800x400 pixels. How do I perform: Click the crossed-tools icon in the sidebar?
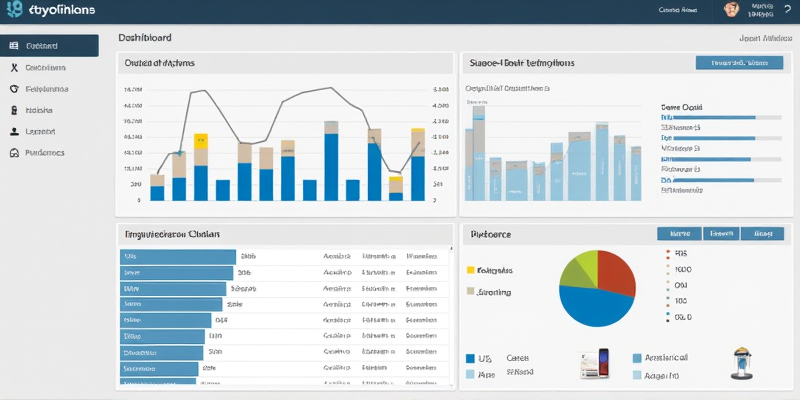pyautogui.click(x=13, y=68)
